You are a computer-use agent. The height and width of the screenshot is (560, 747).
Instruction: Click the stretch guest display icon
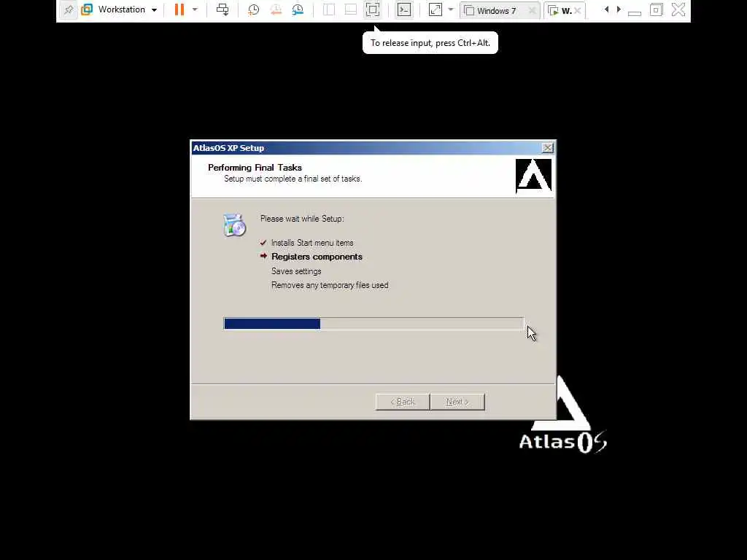tap(436, 9)
